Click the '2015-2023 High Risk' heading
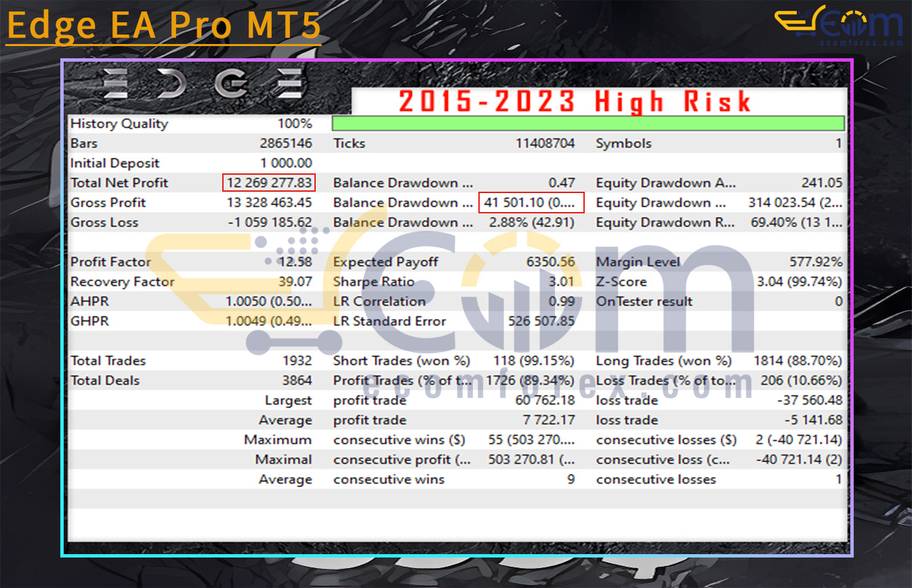This screenshot has height=588, width=912. click(x=575, y=102)
